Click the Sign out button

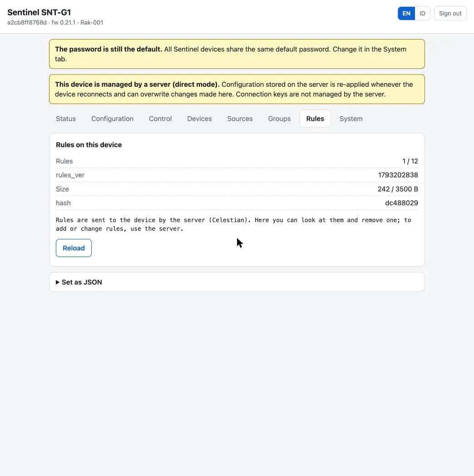coord(450,13)
